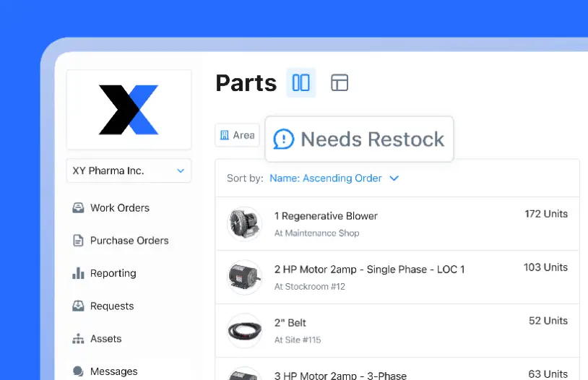Open Requests in the sidebar
Screen dimensions: 588x380
click(x=103, y=306)
